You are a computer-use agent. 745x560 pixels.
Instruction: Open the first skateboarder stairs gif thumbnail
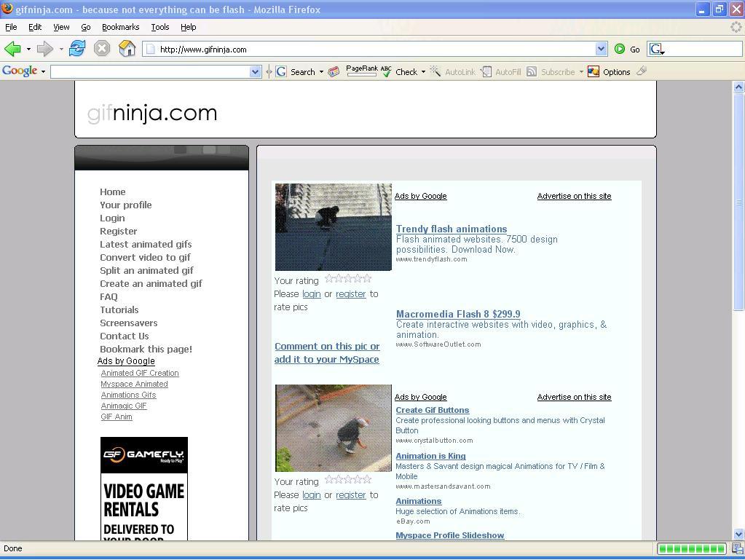[334, 227]
